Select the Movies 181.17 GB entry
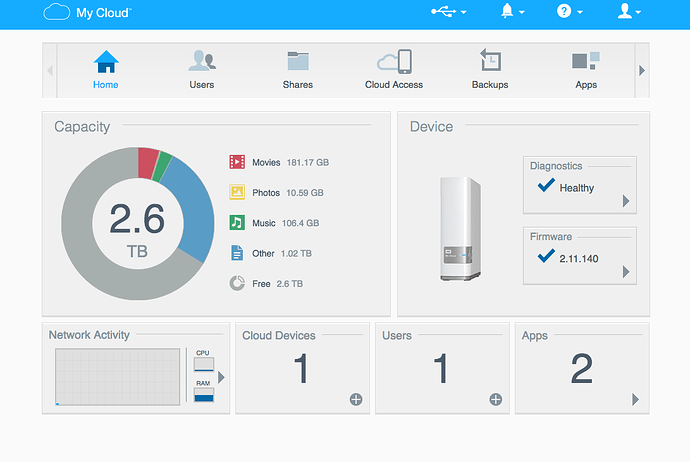 279,162
